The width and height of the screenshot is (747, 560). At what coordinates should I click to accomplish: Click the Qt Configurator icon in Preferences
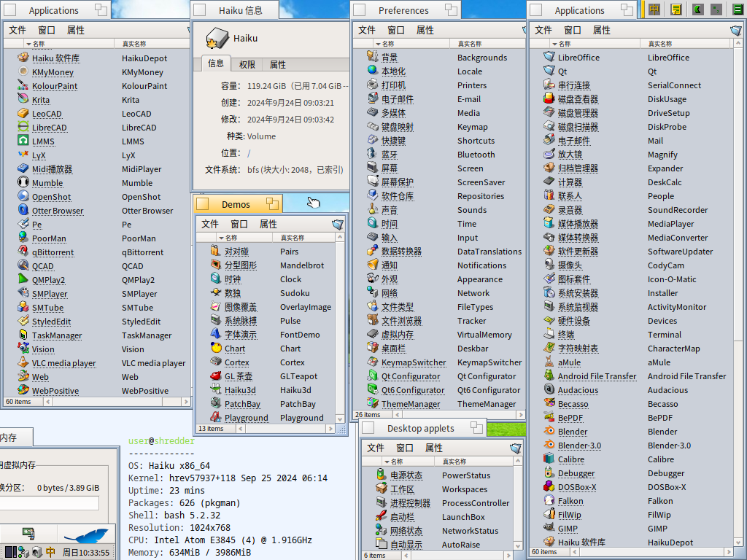point(373,376)
